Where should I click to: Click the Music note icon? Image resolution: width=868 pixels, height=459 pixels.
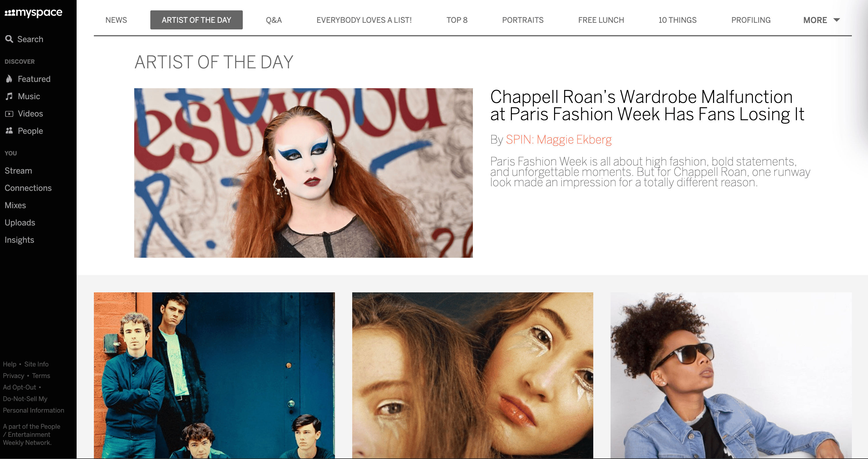[9, 97]
